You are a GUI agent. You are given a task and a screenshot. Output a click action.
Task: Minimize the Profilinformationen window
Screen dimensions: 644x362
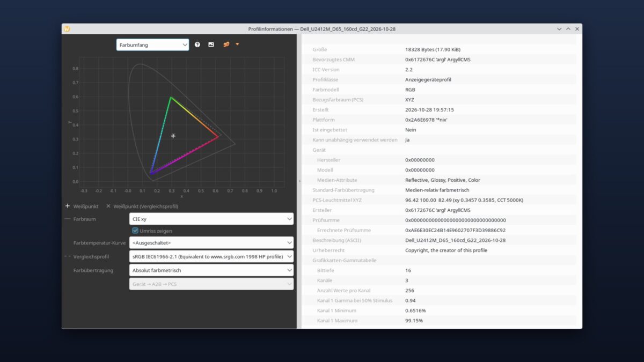pyautogui.click(x=559, y=28)
